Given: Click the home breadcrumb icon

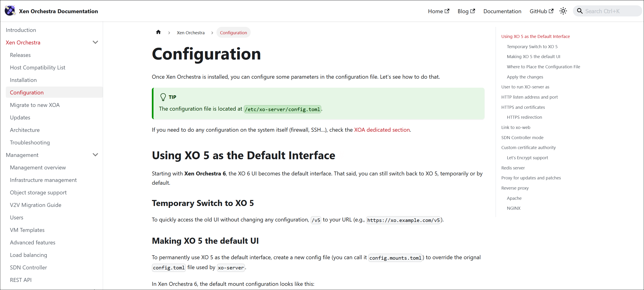Looking at the screenshot, I should [x=158, y=32].
